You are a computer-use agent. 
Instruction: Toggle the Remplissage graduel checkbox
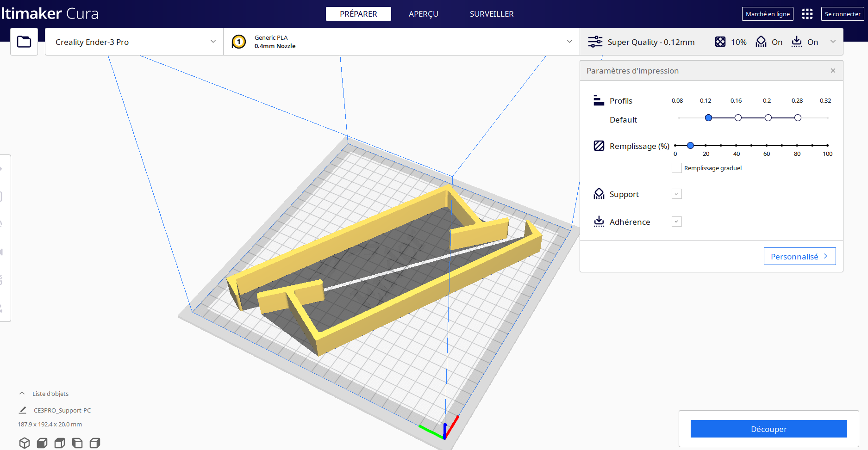[x=677, y=168]
